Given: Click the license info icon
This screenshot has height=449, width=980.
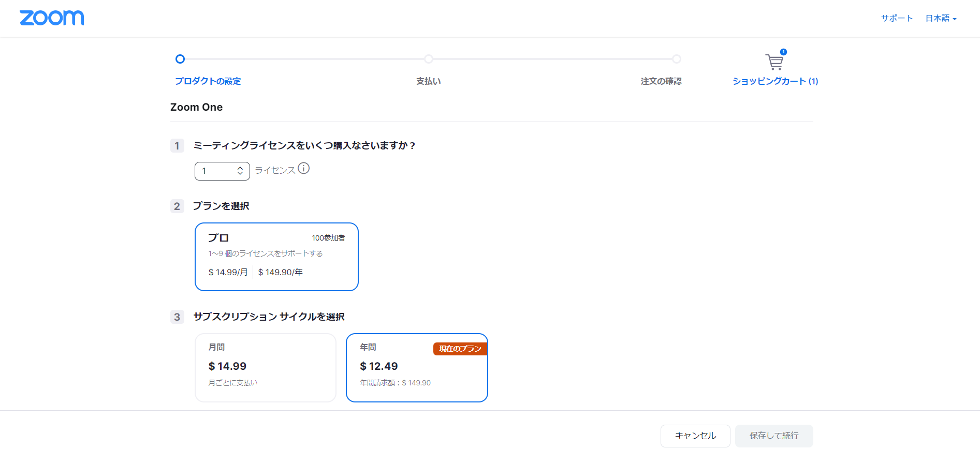Looking at the screenshot, I should [304, 169].
